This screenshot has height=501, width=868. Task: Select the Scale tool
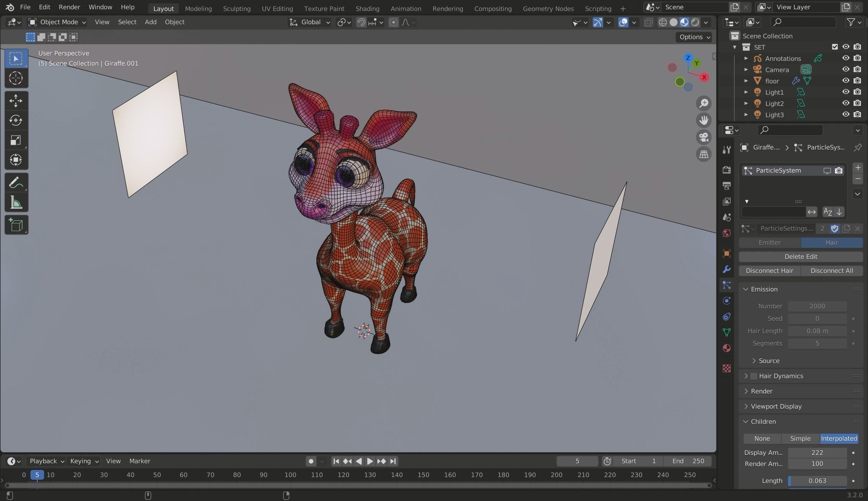[x=16, y=140]
